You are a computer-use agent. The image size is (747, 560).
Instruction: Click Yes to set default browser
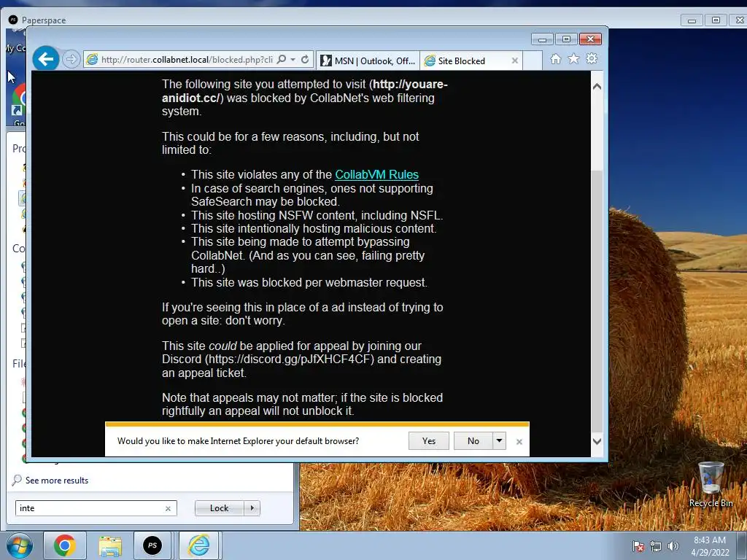coord(429,441)
